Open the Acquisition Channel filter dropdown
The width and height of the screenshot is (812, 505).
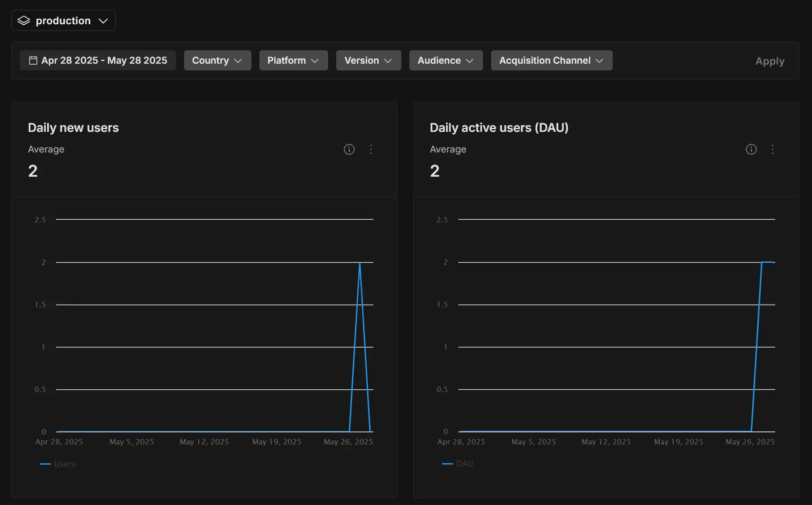[x=552, y=60]
